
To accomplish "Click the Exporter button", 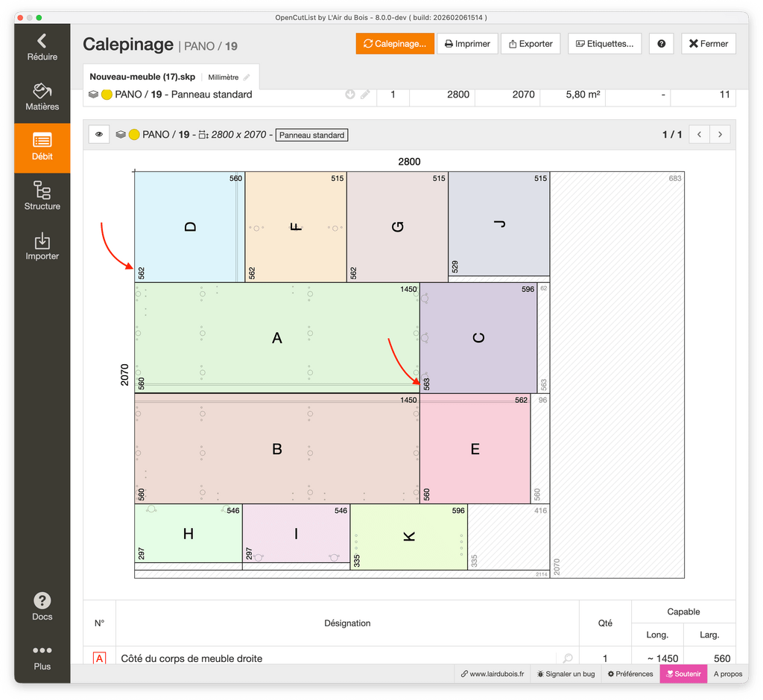I will pos(530,44).
